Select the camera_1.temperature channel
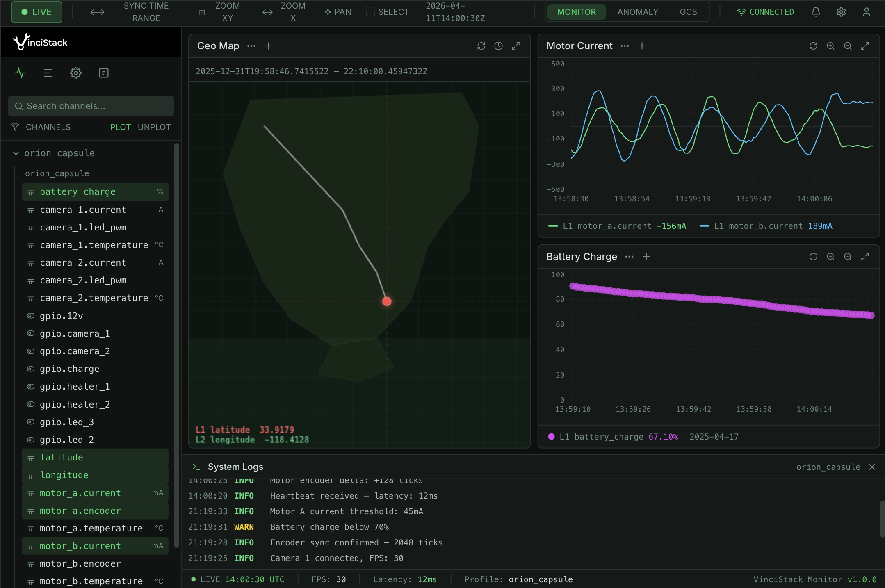This screenshot has height=588, width=885. pos(95,245)
